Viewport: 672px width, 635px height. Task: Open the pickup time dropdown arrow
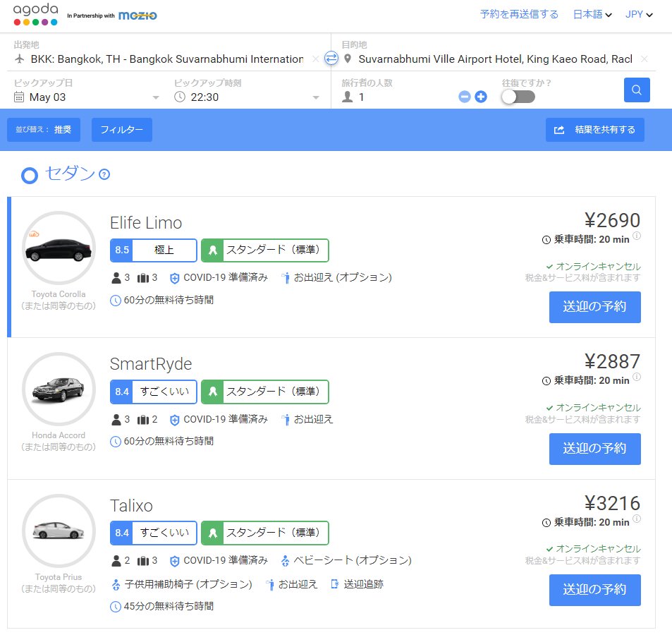pyautogui.click(x=316, y=98)
